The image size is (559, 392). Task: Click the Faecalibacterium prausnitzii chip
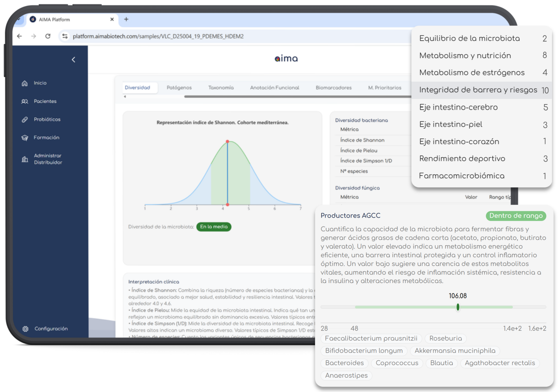click(x=371, y=339)
